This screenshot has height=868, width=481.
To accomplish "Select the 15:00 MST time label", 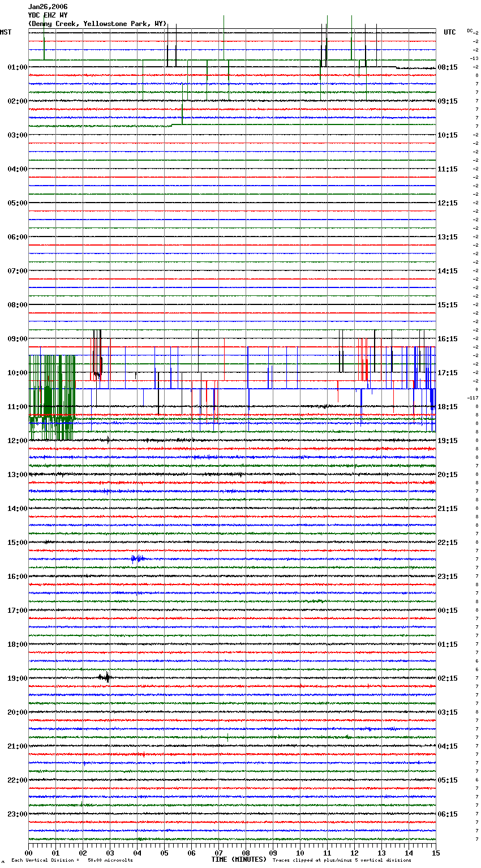I will coord(17,543).
